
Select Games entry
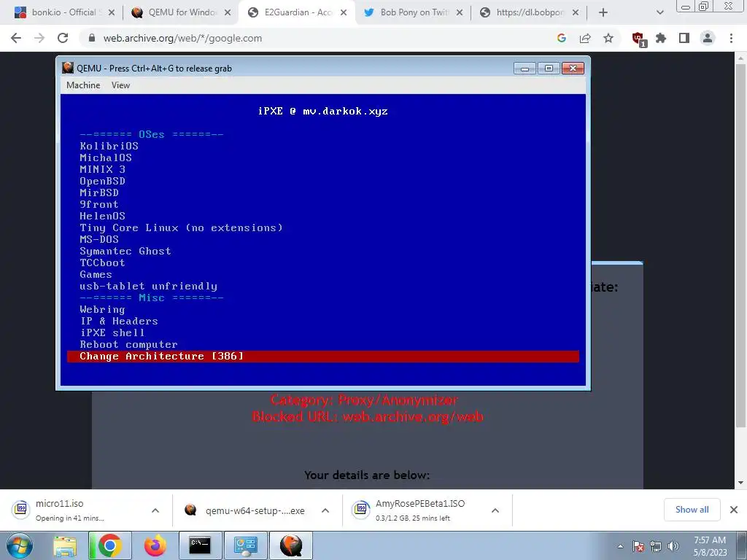click(x=96, y=274)
